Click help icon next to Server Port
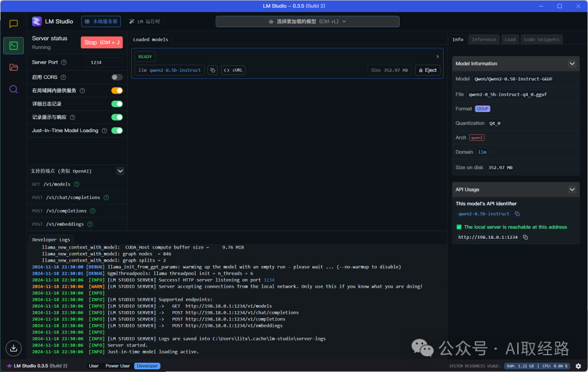Image resolution: width=588 pixels, height=372 pixels. (64, 63)
